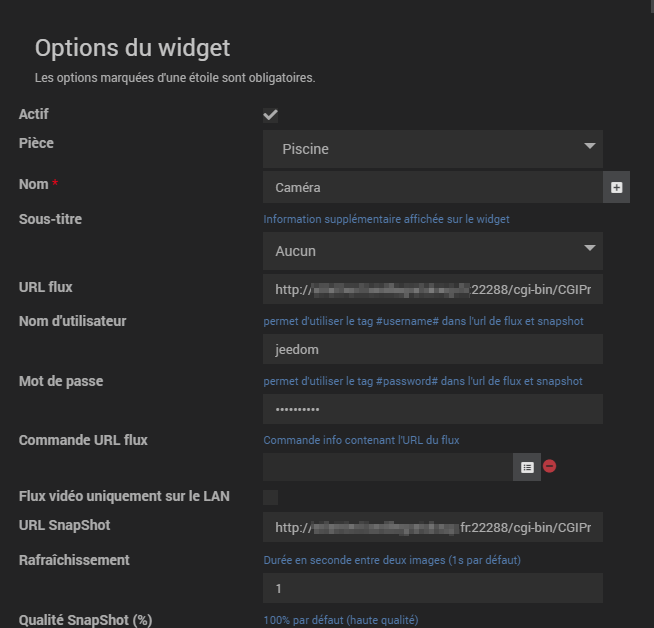The height and width of the screenshot is (628, 654).
Task: Expand the Sous-titre dropdown set to Aucun
Action: [433, 251]
